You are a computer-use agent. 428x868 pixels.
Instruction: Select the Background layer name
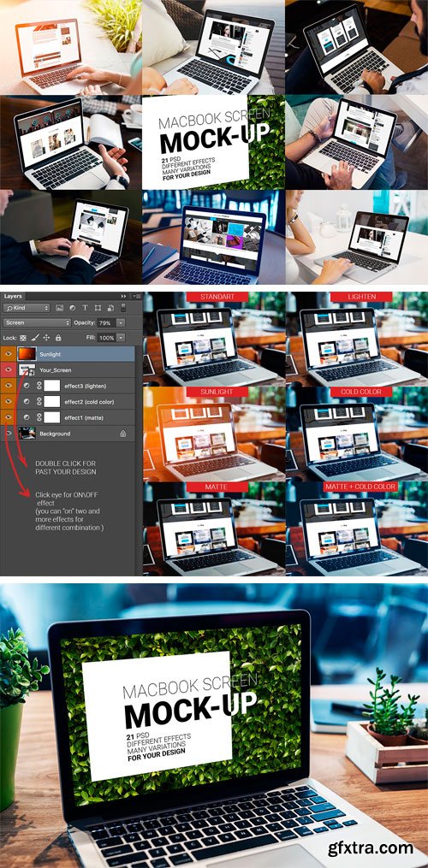(x=55, y=434)
